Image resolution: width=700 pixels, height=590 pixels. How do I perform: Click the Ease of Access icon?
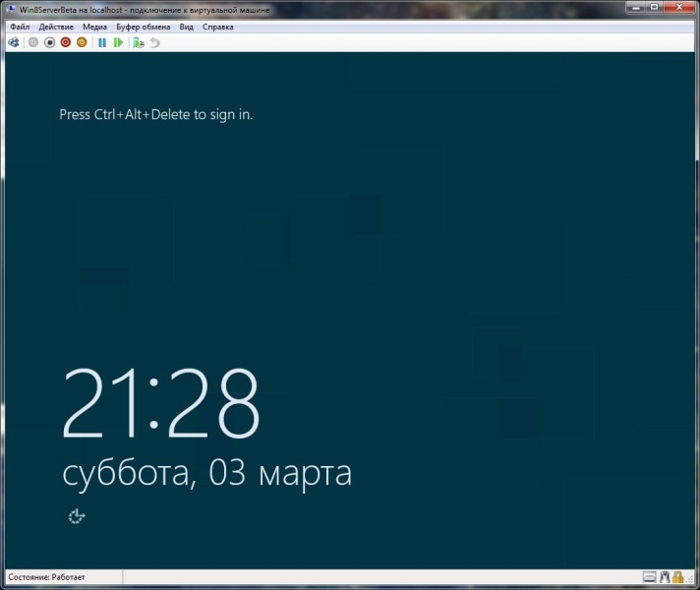click(x=77, y=516)
